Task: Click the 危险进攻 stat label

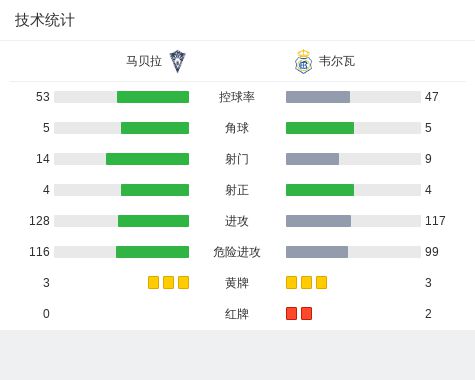Action: point(237,252)
